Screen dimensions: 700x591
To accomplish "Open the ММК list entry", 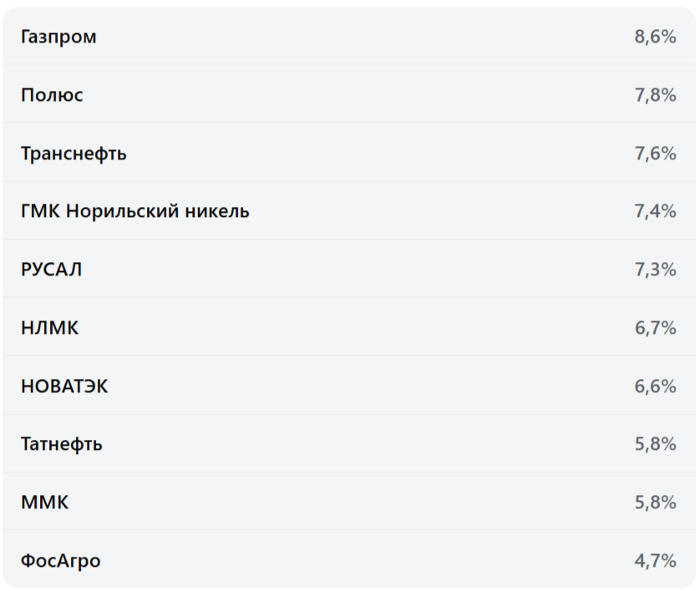I will point(45,503).
